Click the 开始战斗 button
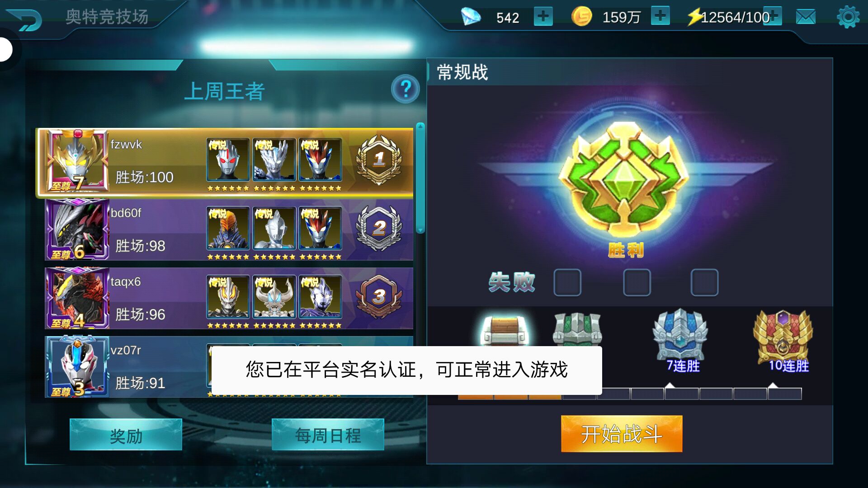 tap(622, 434)
